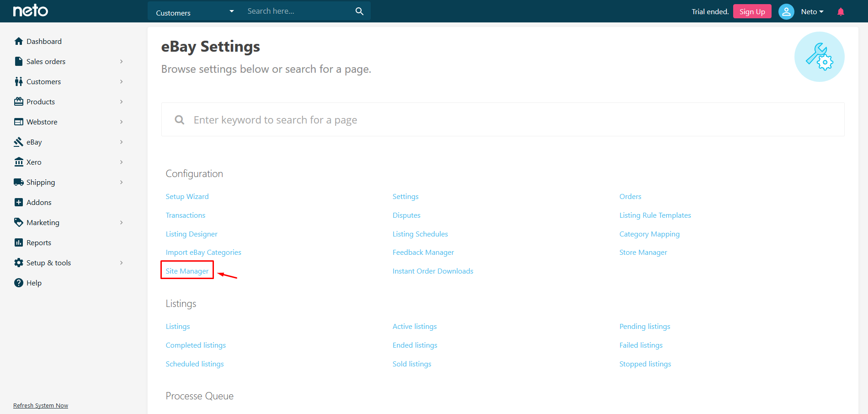Click the user avatar icon
Screen dimensions: 868x414
(786, 11)
